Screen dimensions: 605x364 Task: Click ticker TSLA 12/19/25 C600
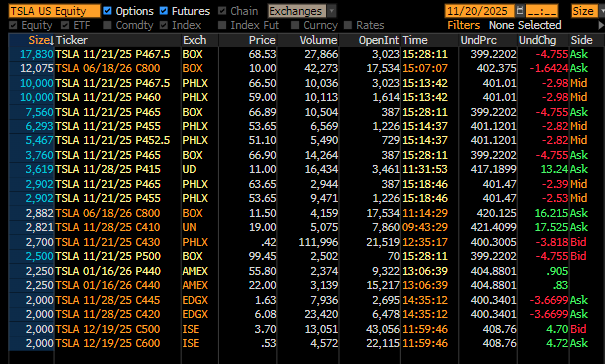tap(108, 343)
